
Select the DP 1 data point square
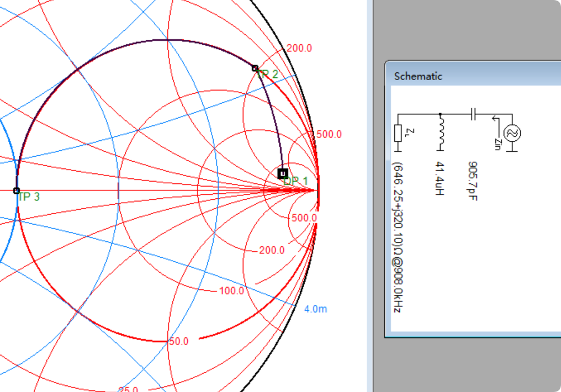pyautogui.click(x=283, y=173)
